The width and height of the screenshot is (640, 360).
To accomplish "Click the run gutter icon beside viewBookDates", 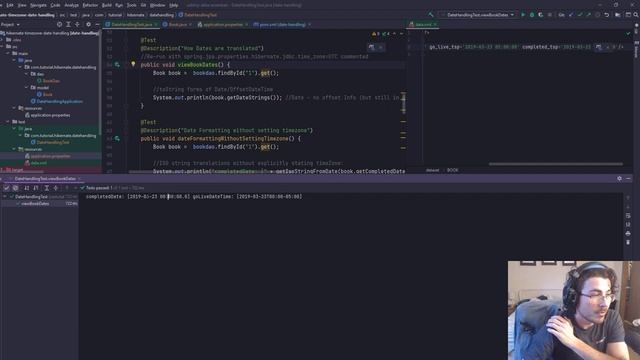I will click(117, 64).
